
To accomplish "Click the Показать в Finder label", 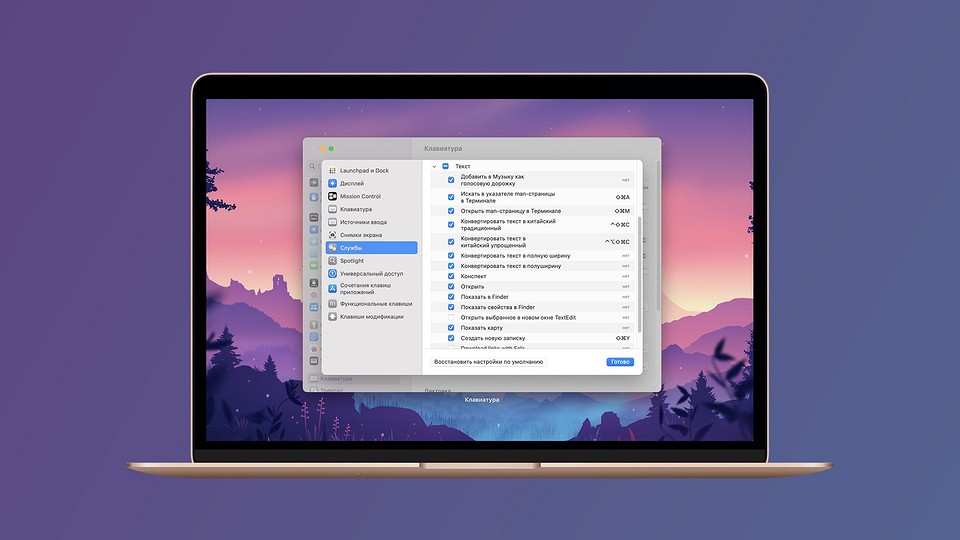I will 484,297.
